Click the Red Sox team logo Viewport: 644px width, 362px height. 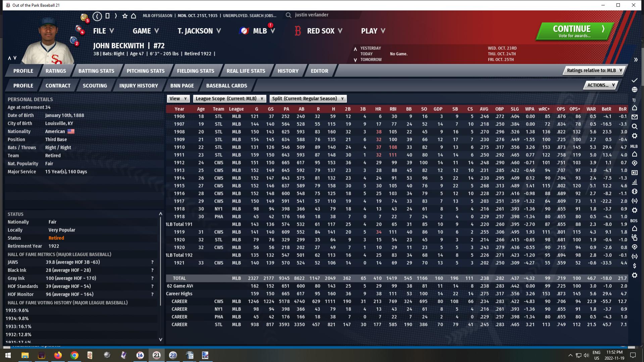click(297, 31)
